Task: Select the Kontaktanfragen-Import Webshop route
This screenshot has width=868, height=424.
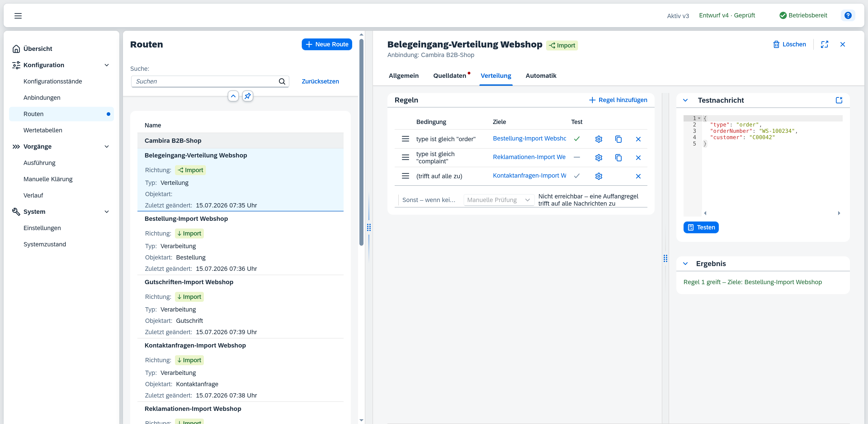Action: (240, 370)
